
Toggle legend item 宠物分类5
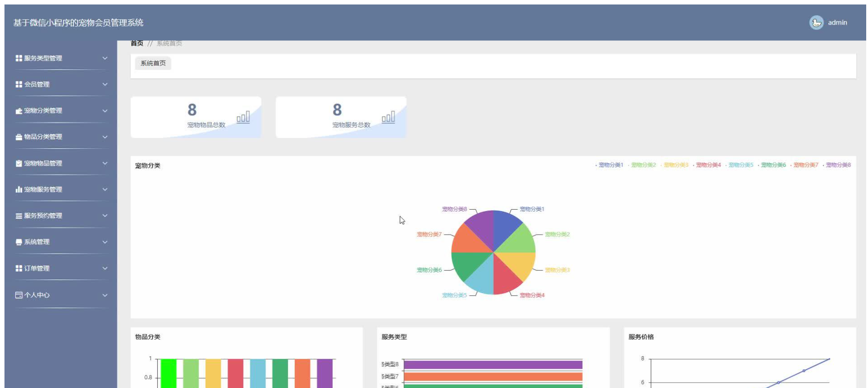[x=739, y=165]
